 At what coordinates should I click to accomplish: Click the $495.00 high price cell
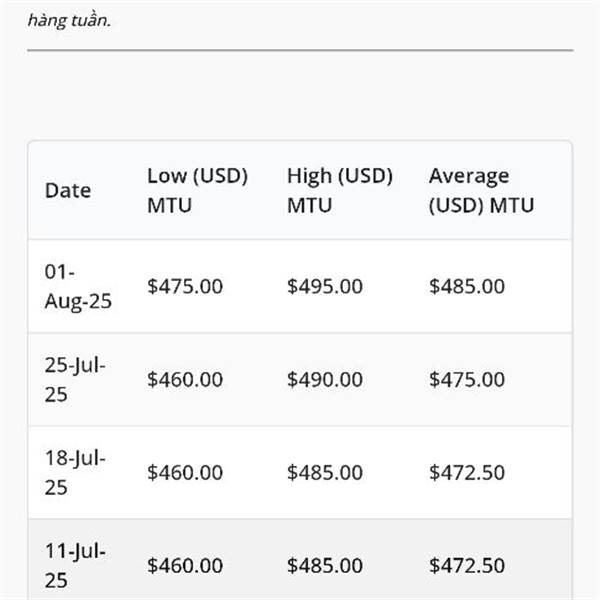(x=325, y=287)
